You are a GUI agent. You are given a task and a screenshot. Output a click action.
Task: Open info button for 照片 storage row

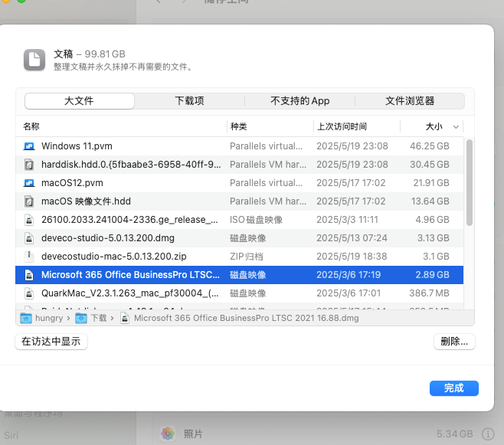tap(488, 434)
